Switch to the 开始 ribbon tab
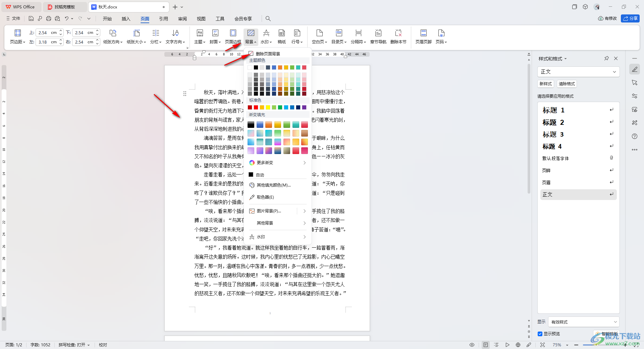 pos(107,19)
